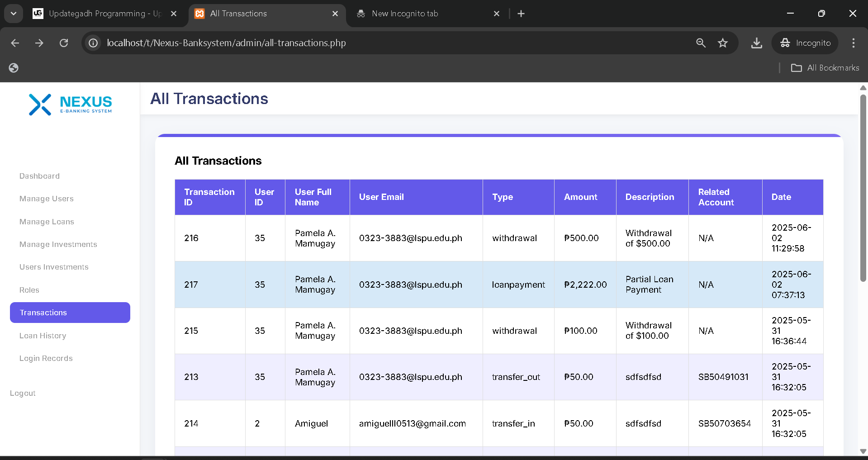Reload the page with the refresh icon

tap(64, 43)
